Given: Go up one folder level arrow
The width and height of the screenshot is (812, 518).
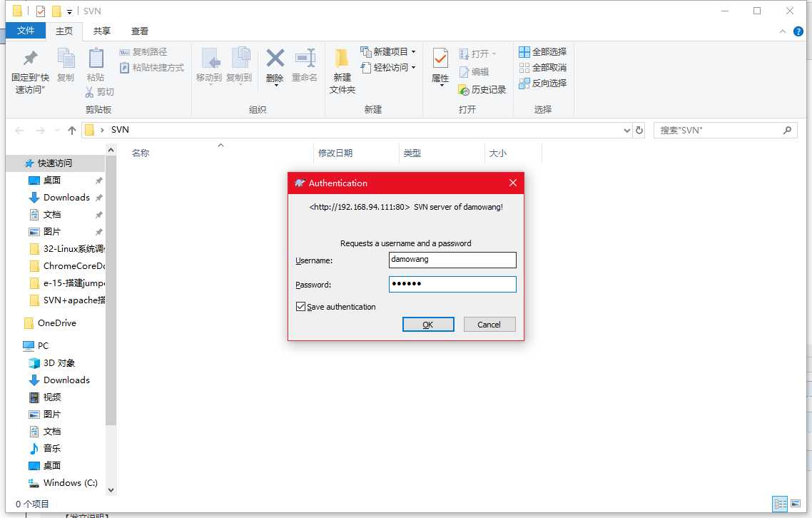Looking at the screenshot, I should tap(72, 130).
